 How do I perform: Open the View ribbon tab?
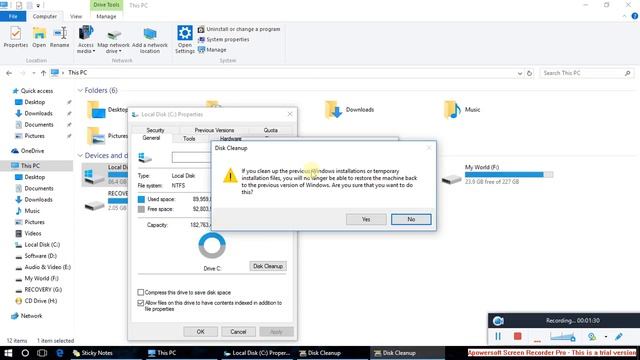click(x=76, y=16)
